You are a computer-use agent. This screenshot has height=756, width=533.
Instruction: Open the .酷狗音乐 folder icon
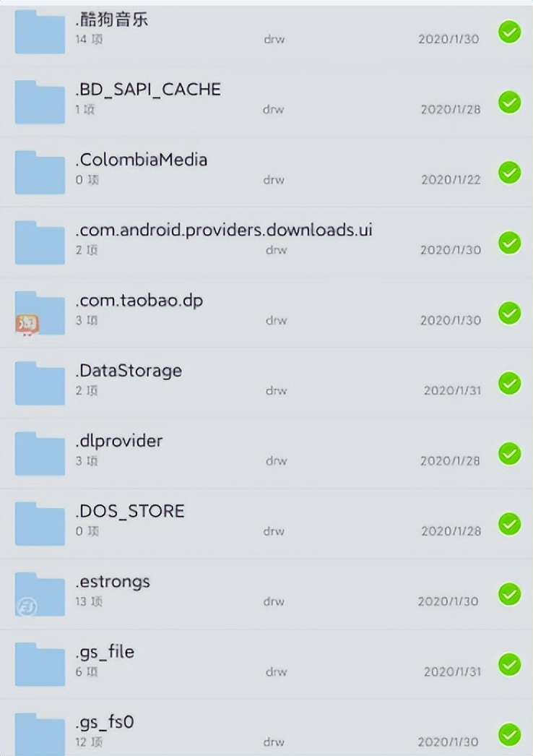(40, 32)
